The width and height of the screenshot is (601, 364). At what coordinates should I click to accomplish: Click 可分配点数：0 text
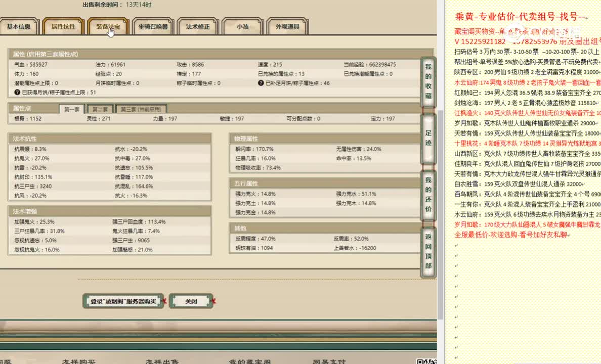303,118
